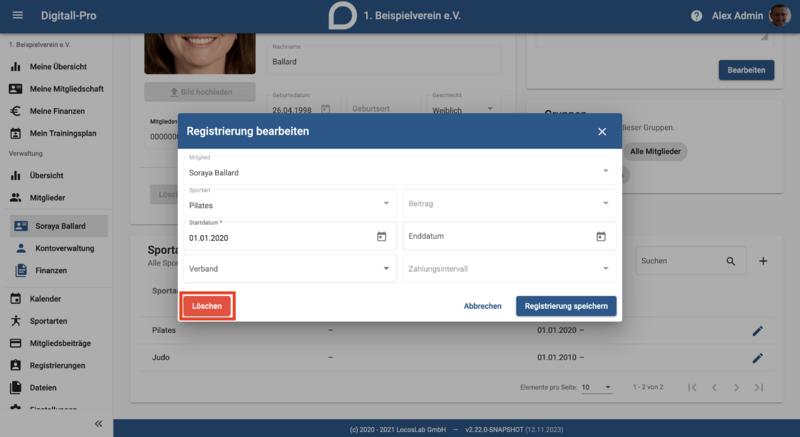Image resolution: width=800 pixels, height=437 pixels.
Task: Add a new registration with the plus icon
Action: tap(763, 261)
